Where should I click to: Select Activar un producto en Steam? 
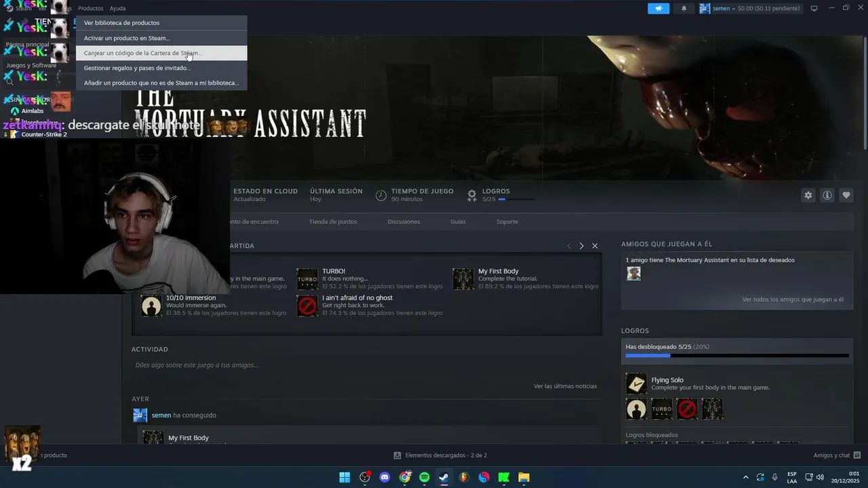tap(161, 38)
